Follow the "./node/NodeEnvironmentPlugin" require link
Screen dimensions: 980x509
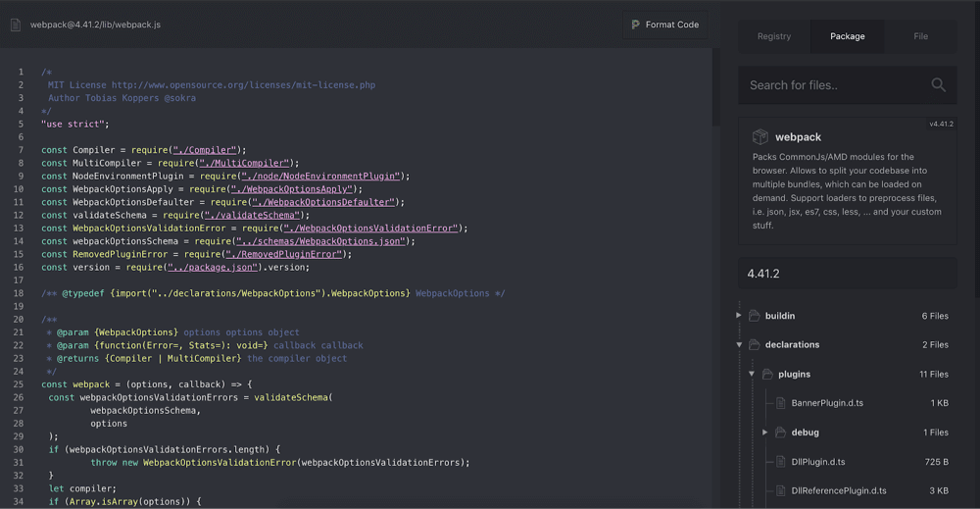click(x=320, y=177)
